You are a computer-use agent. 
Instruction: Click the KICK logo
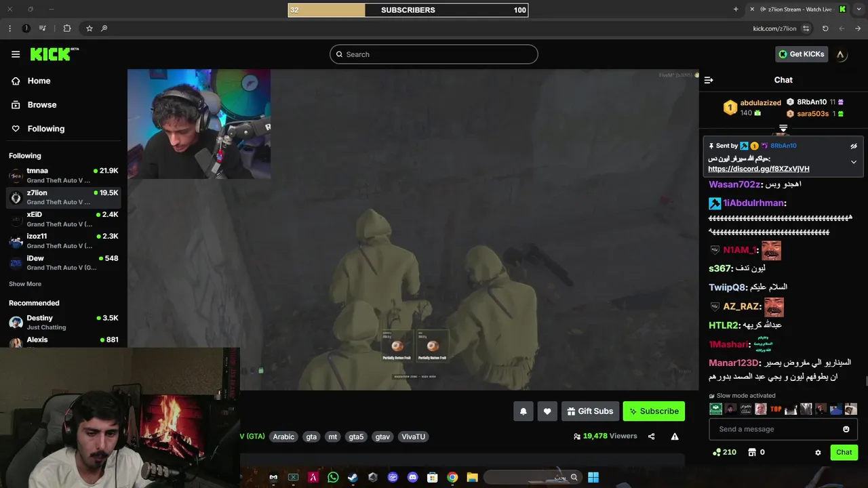coord(54,54)
